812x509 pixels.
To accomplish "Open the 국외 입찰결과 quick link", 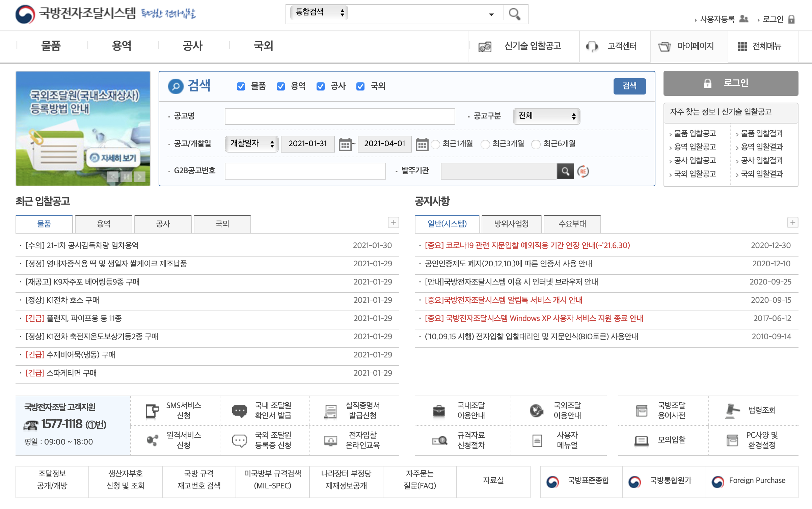I will point(762,174).
